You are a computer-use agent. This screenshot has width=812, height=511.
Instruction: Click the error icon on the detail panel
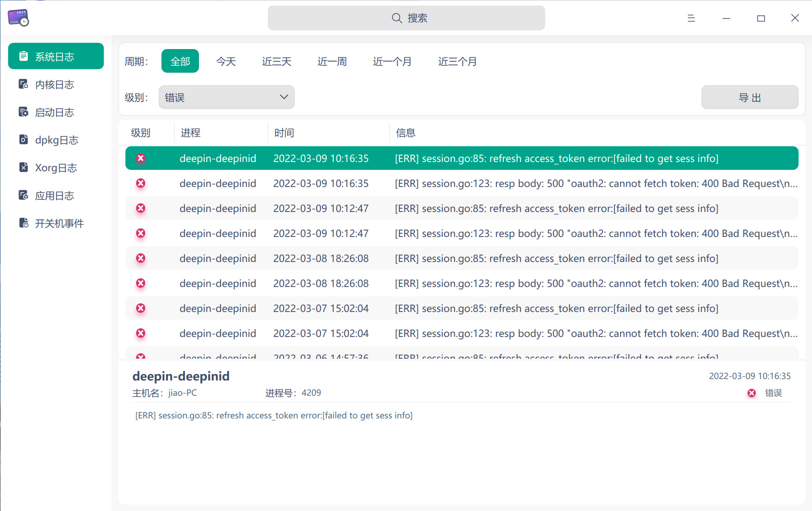coord(750,393)
